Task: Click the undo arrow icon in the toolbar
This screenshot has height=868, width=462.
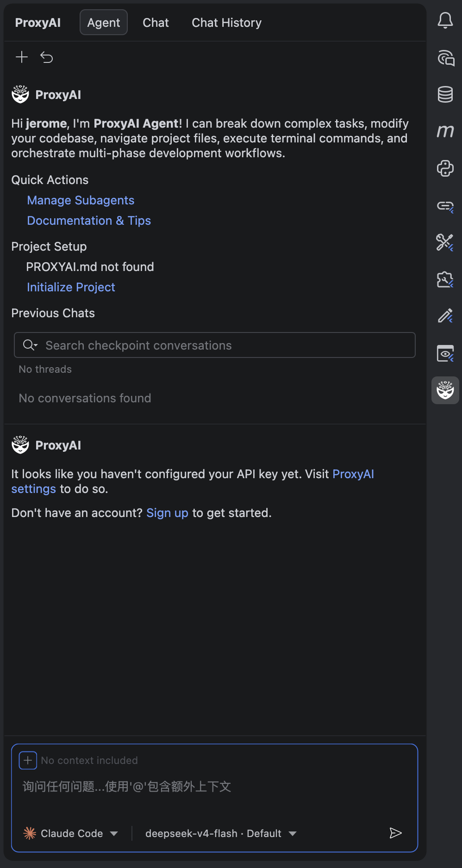Action: (46, 57)
